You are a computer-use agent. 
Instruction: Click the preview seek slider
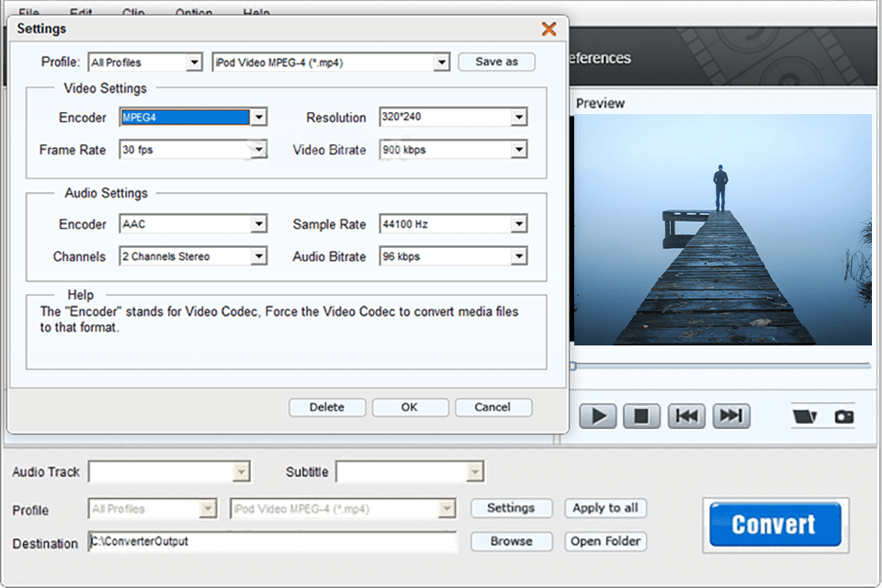721,367
